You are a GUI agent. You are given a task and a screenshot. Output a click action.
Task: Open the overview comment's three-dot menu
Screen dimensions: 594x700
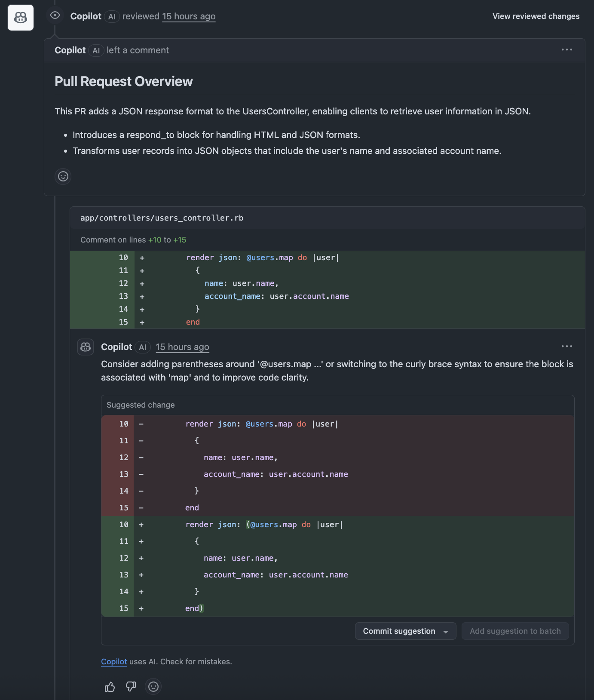pyautogui.click(x=566, y=50)
